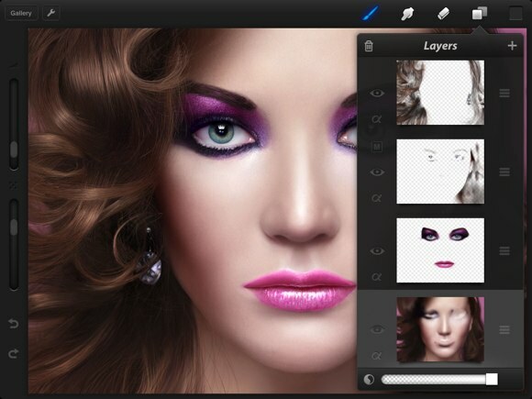Adjust the layer opacity slider

pos(439,380)
